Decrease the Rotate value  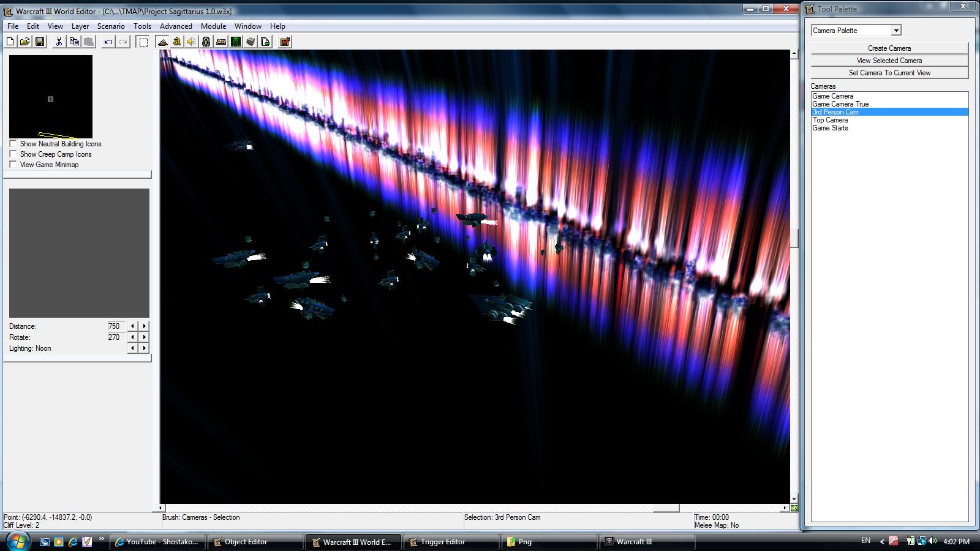point(132,337)
